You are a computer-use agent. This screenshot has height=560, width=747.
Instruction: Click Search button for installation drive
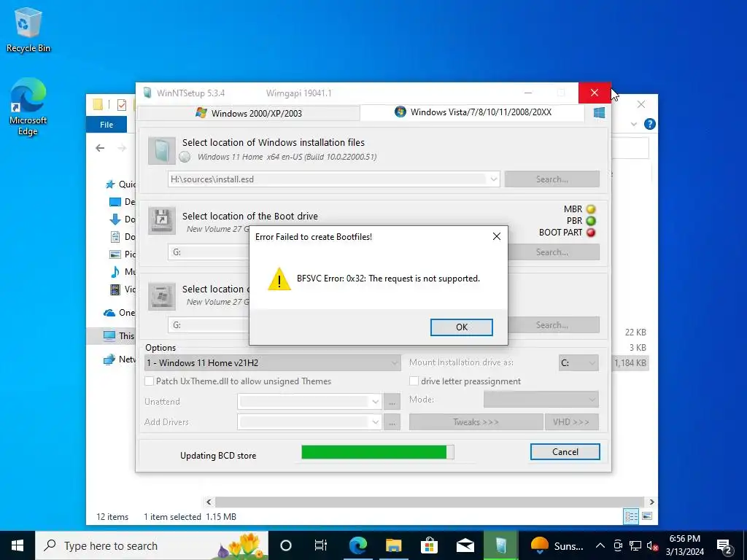click(551, 324)
